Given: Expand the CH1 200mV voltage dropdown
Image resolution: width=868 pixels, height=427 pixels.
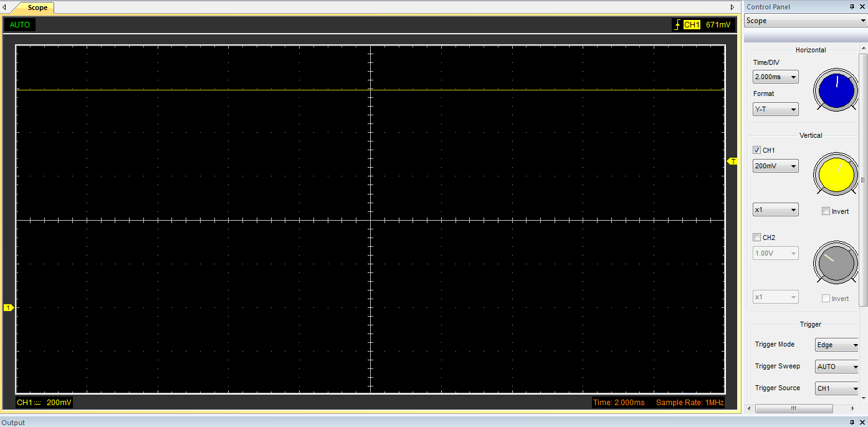Looking at the screenshot, I should point(775,166).
